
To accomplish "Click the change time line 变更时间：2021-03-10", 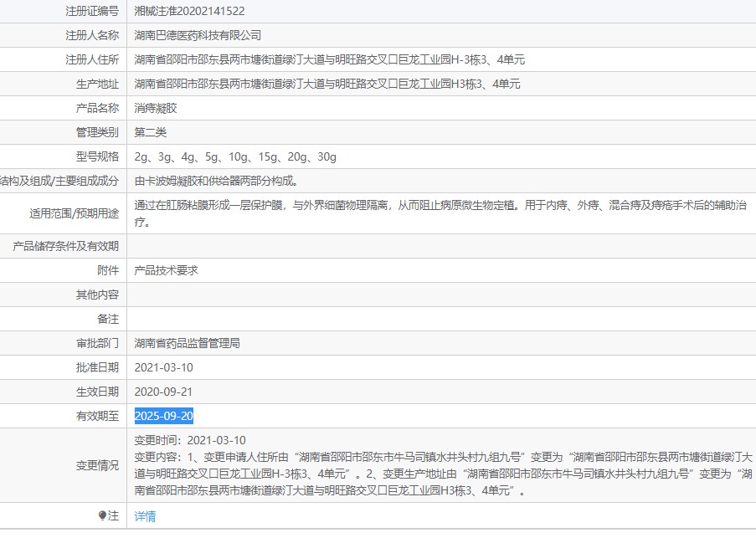I will point(190,440).
